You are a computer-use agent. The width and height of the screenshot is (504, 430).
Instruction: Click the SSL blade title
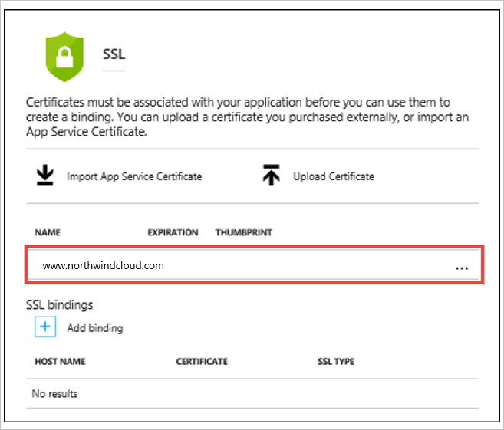(x=114, y=54)
